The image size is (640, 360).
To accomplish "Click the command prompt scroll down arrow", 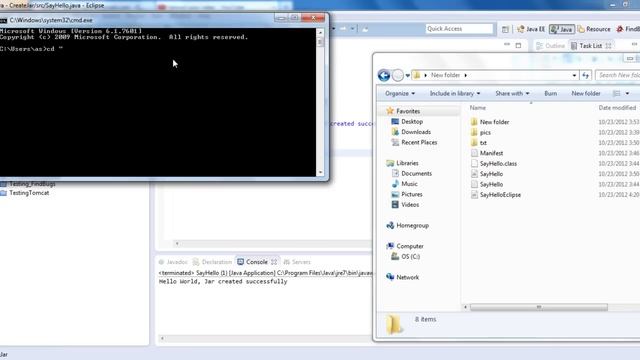I will [320, 172].
